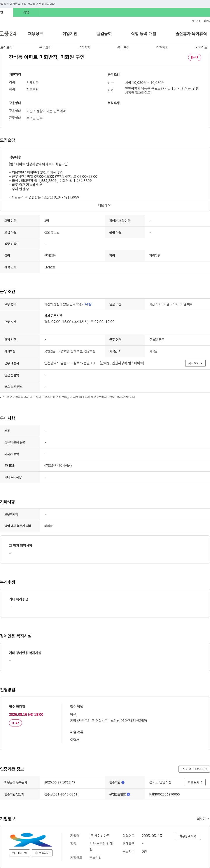Jump to the 전형방법 section tab
The height and width of the screenshot is (868, 210).
[x=162, y=48]
